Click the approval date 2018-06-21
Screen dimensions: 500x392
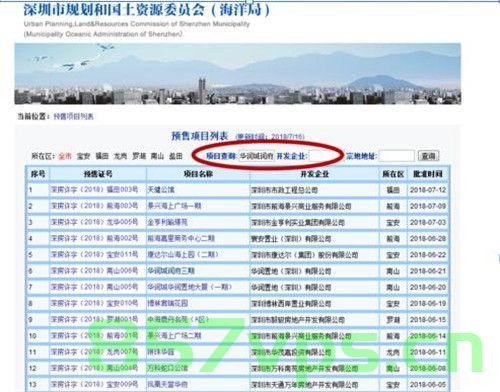[x=428, y=271]
